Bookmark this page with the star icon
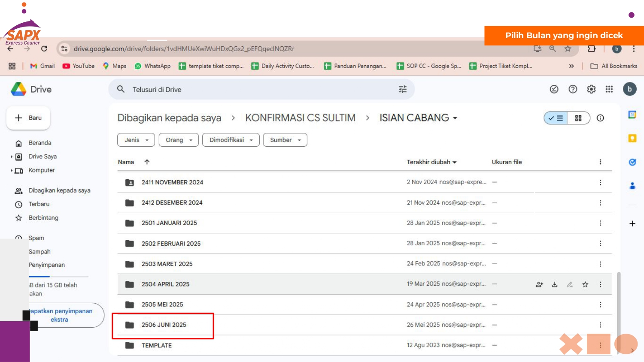 (x=568, y=49)
